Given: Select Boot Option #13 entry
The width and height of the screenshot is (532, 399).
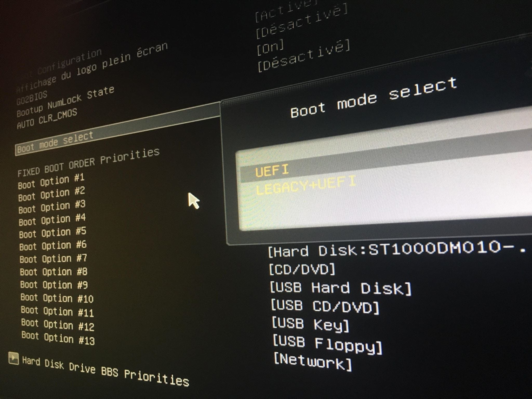Looking at the screenshot, I should click(x=58, y=338).
